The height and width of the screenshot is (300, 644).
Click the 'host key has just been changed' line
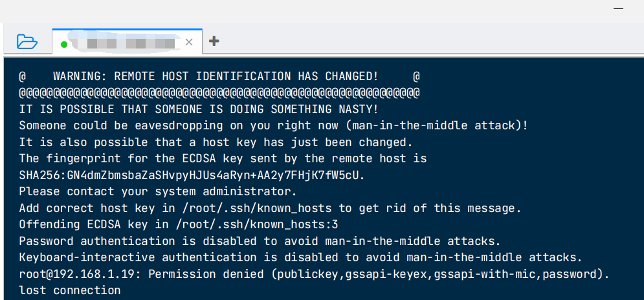(216, 142)
